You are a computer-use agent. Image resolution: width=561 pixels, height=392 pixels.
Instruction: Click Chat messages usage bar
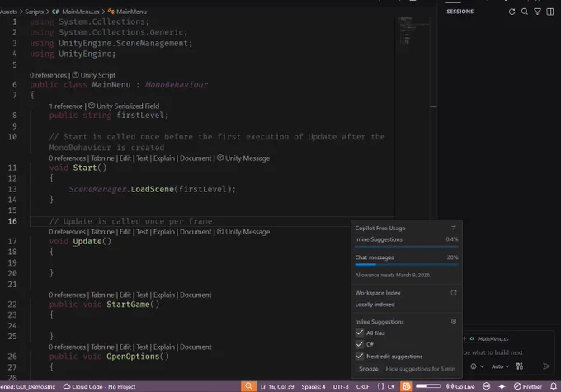pos(407,265)
